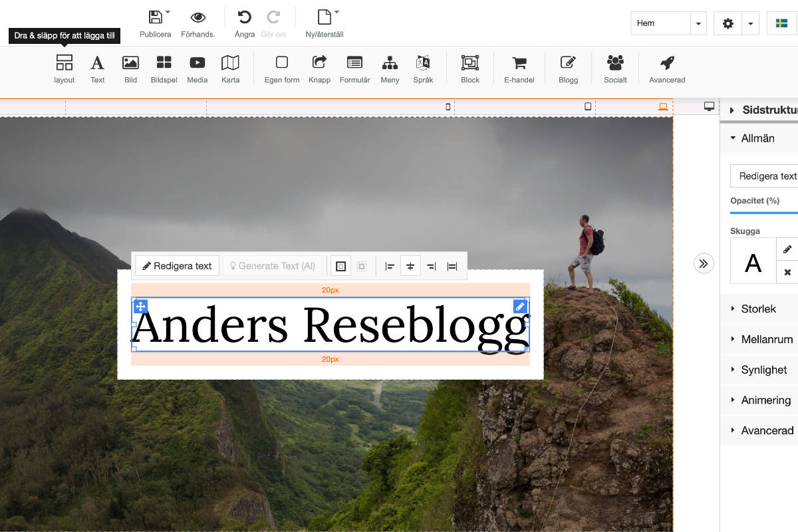Select the Media video tool

click(197, 69)
